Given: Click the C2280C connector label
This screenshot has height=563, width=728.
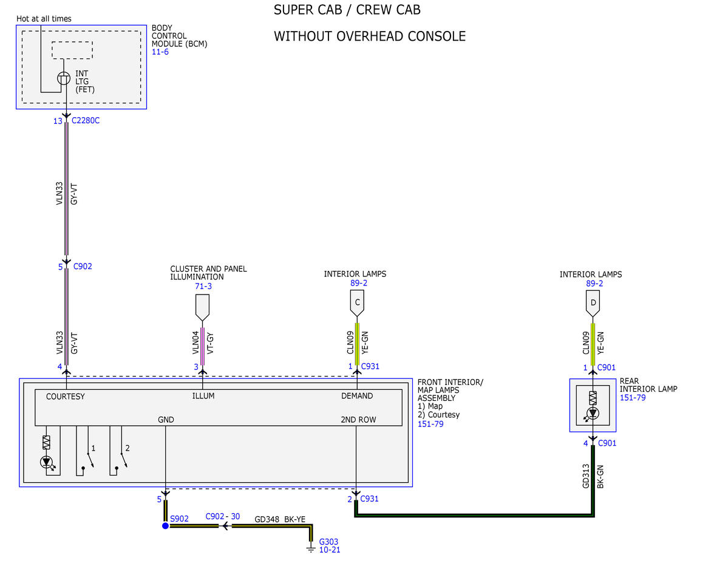Looking at the screenshot, I should coord(86,120).
